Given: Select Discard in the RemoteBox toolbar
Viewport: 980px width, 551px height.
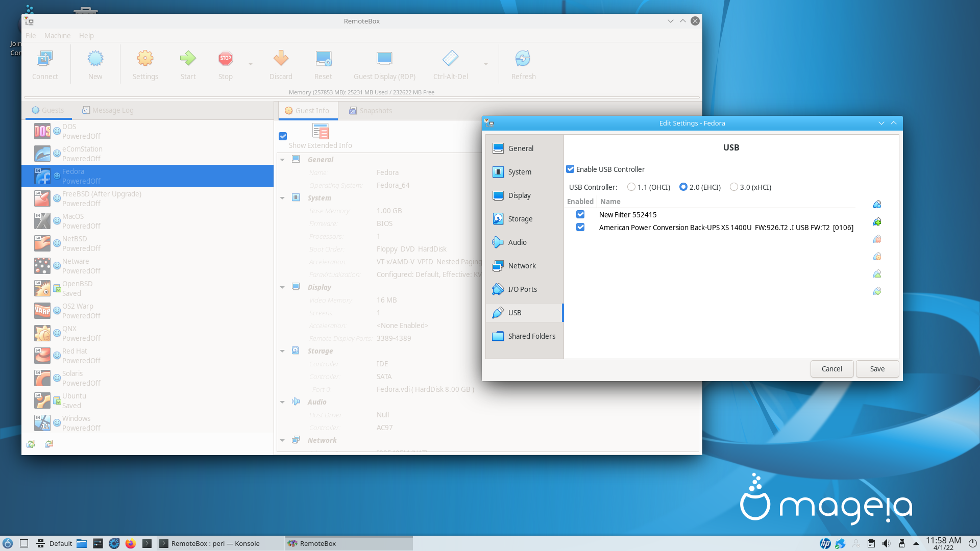Looking at the screenshot, I should 281,64.
